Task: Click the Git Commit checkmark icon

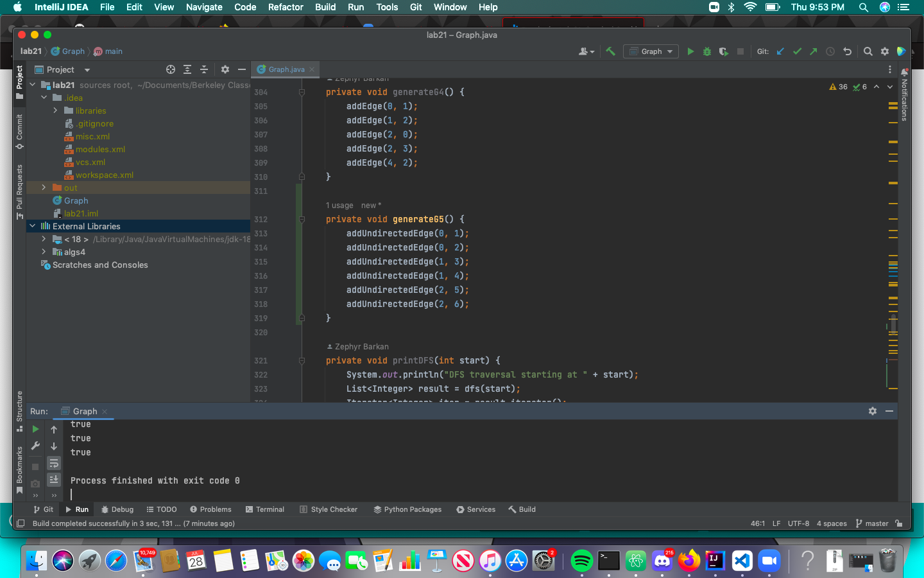Action: (797, 51)
